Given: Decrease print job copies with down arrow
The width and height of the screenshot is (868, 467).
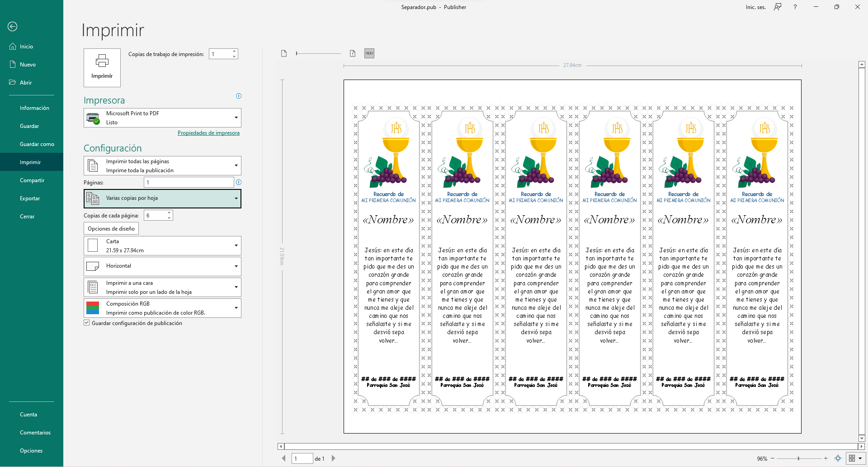Looking at the screenshot, I should (234, 57).
